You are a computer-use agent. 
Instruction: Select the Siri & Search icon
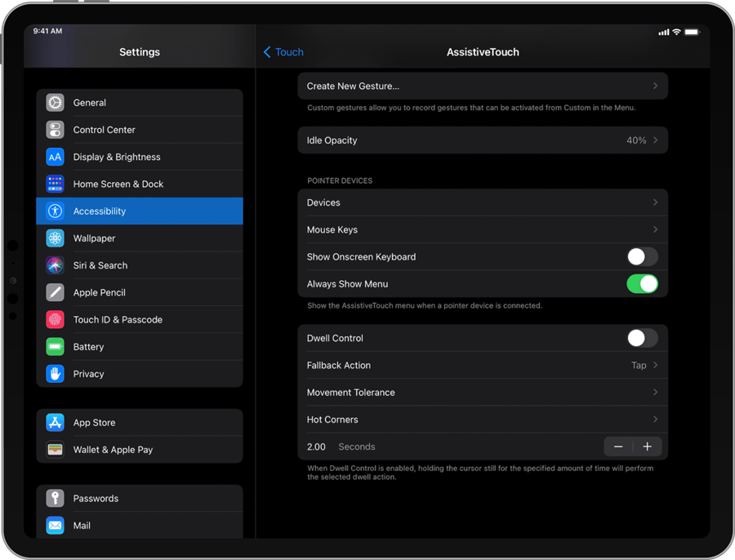(55, 265)
